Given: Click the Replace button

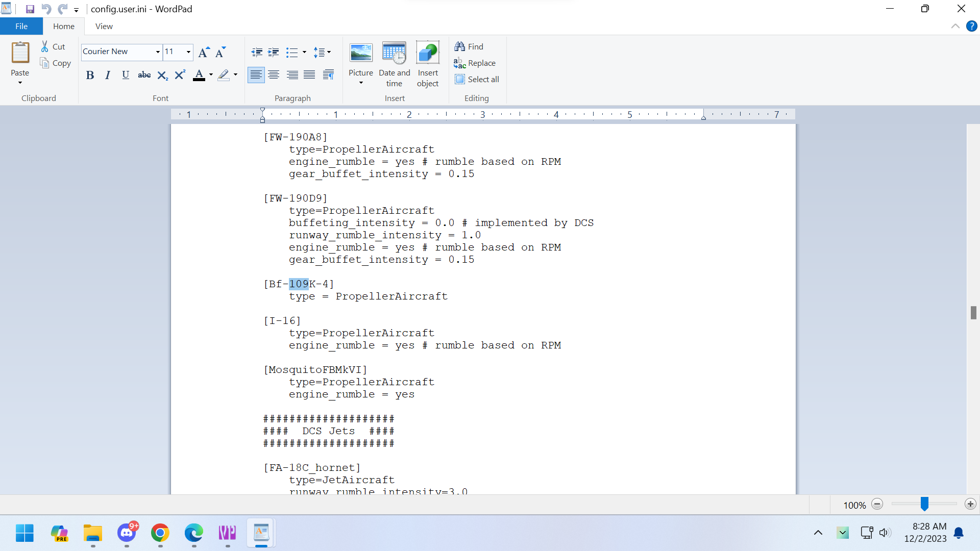Looking at the screenshot, I should click(x=475, y=63).
